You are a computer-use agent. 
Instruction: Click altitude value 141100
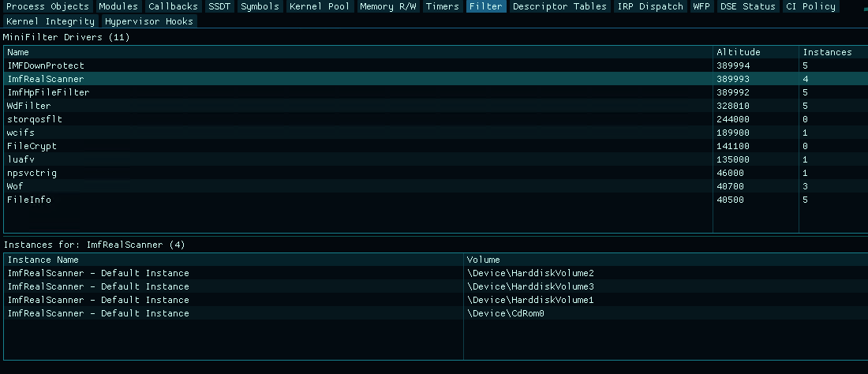pos(733,146)
